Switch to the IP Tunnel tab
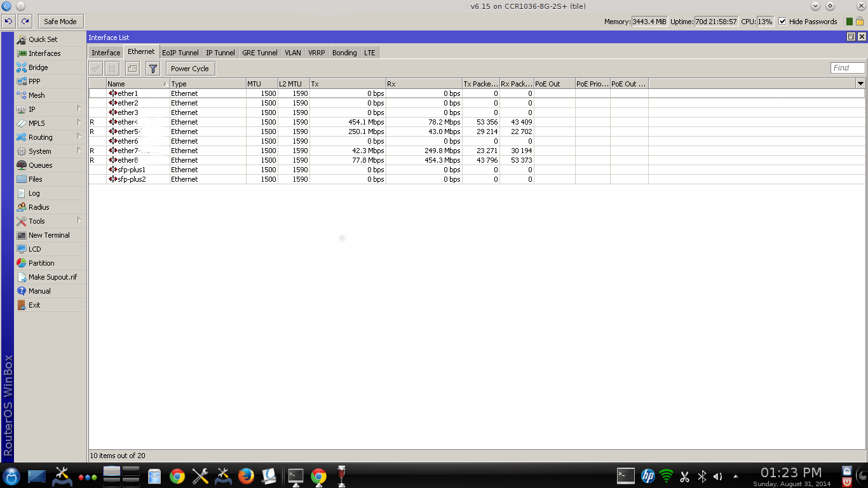 [220, 53]
